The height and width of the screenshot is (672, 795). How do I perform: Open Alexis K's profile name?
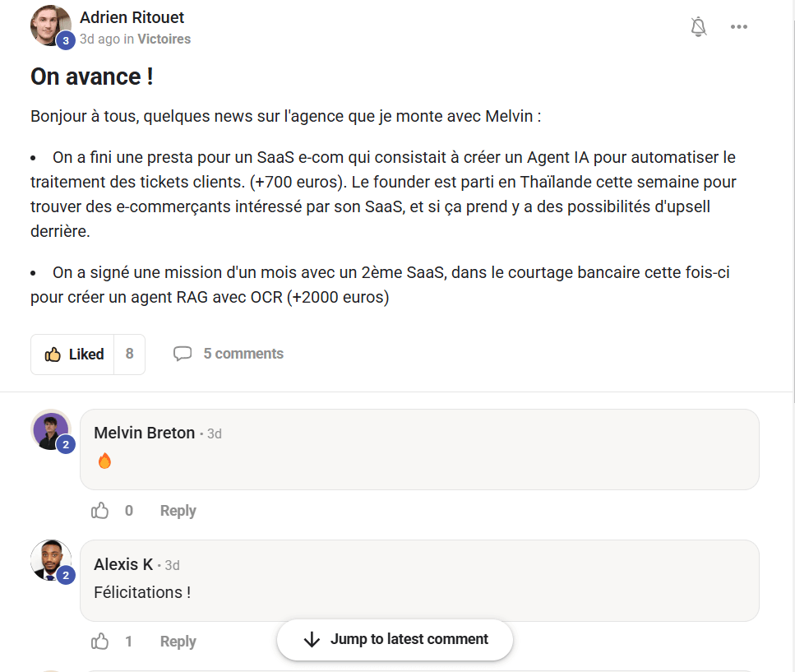pyautogui.click(x=123, y=564)
